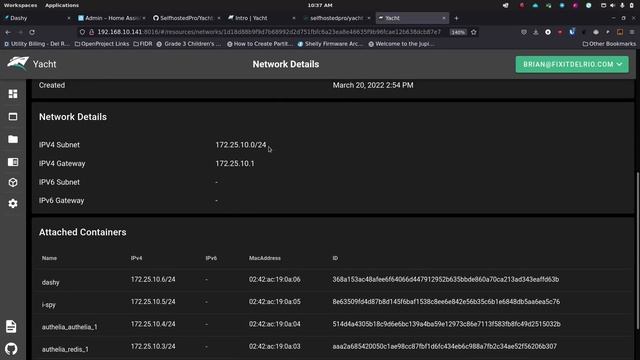The image size is (640, 360).
Task: Click the microphone icon in system tray
Action: tap(622, 5)
